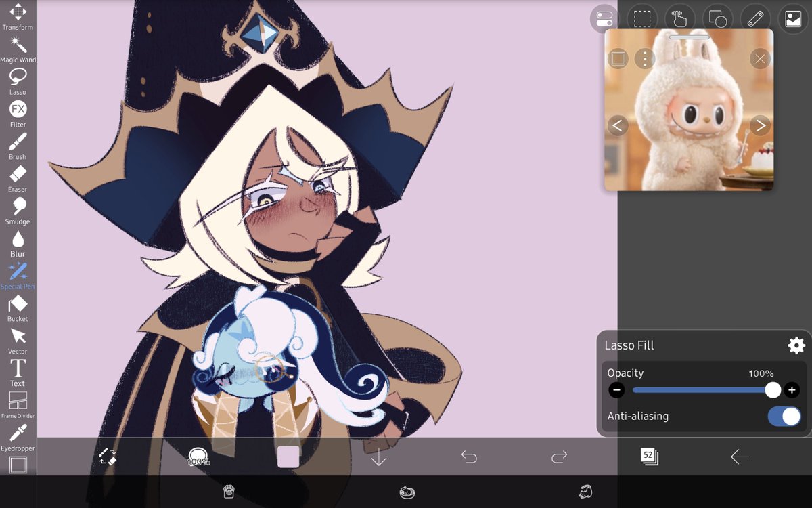The height and width of the screenshot is (508, 812).
Task: Switch to the Eraser tool in the sidebar
Action: [x=18, y=179]
